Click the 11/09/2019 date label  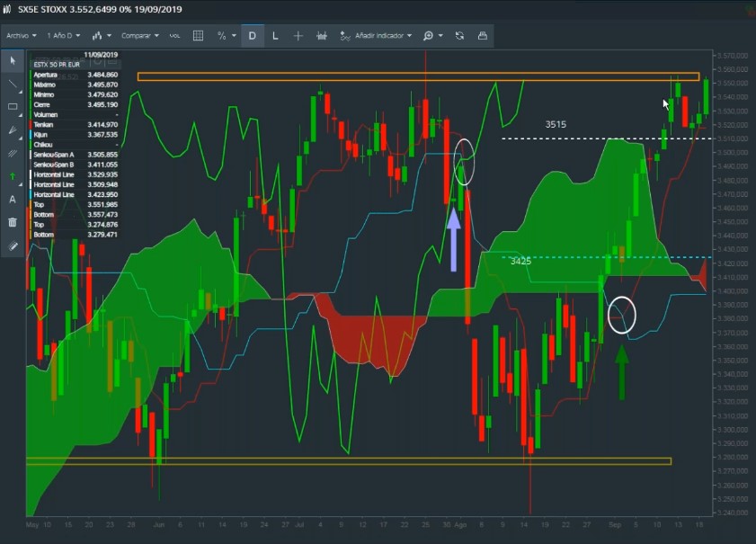pos(101,55)
